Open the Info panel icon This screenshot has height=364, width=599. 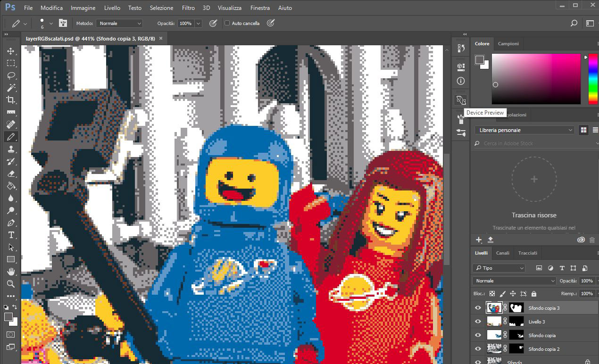461,81
